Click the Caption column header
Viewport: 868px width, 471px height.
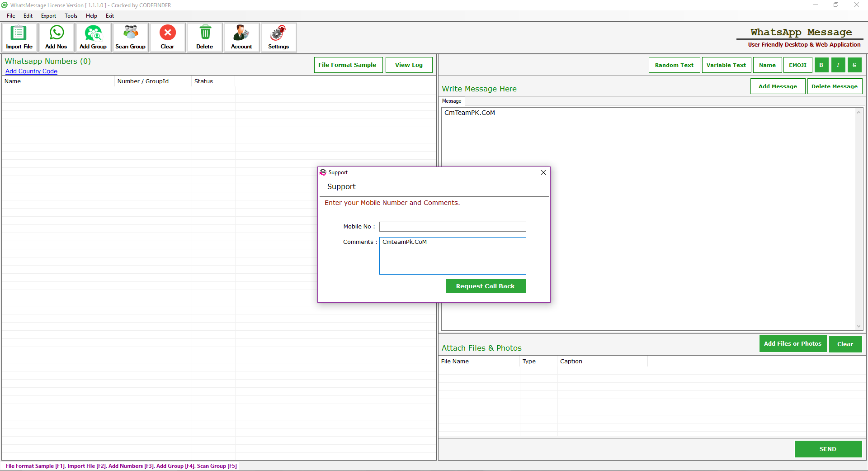point(602,362)
